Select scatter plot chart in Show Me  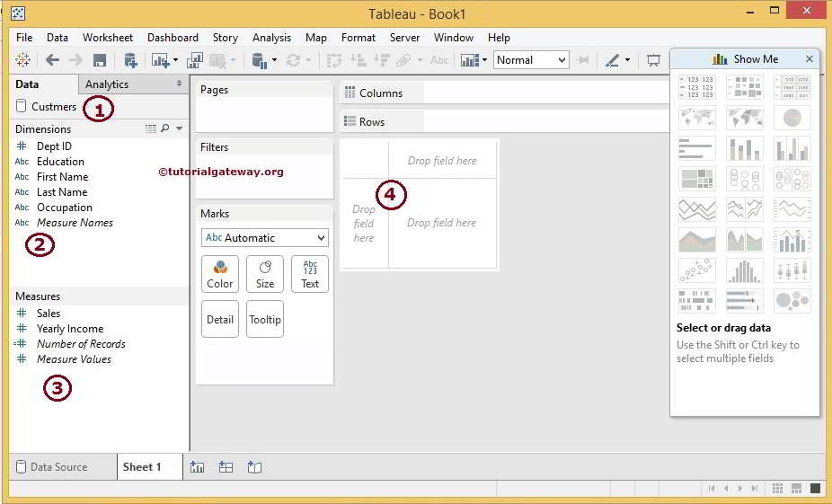coord(696,270)
